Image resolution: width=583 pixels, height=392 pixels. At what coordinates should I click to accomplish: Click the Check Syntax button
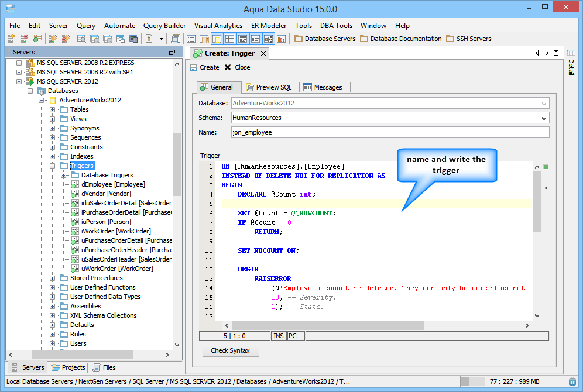point(231,350)
